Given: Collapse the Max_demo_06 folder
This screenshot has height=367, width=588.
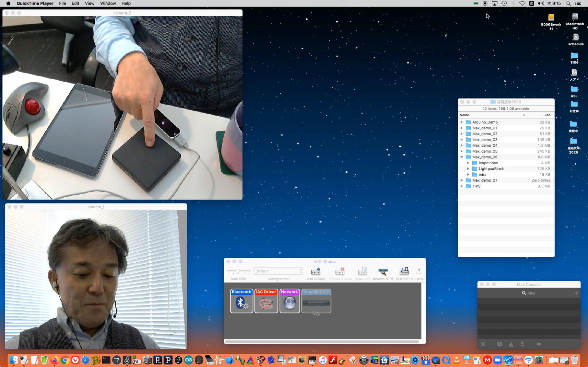Looking at the screenshot, I should (462, 157).
